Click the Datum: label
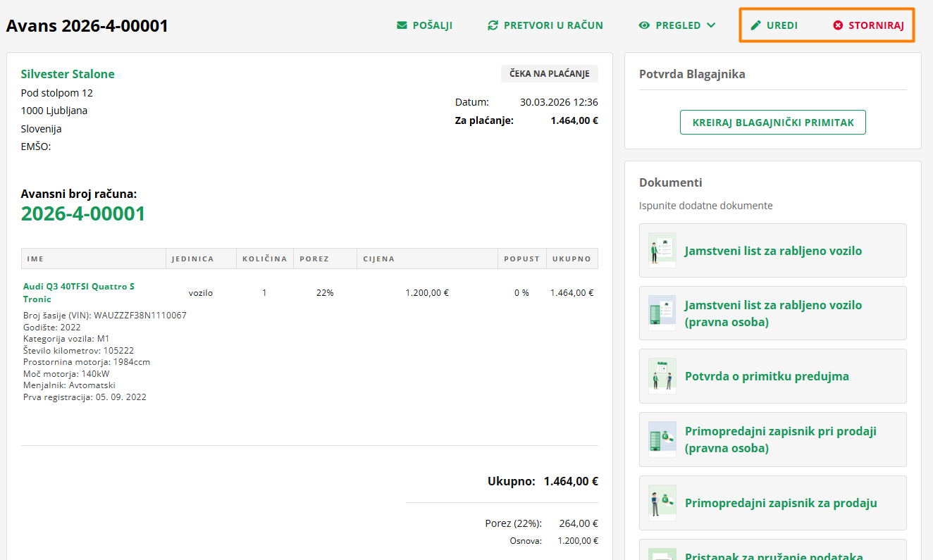 tap(472, 102)
